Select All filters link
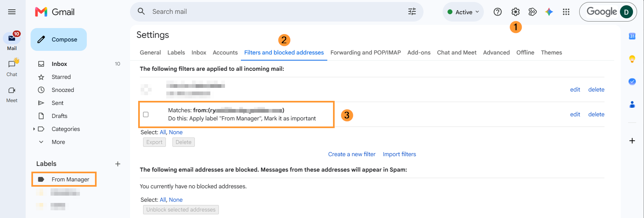644x218 pixels. click(163, 132)
